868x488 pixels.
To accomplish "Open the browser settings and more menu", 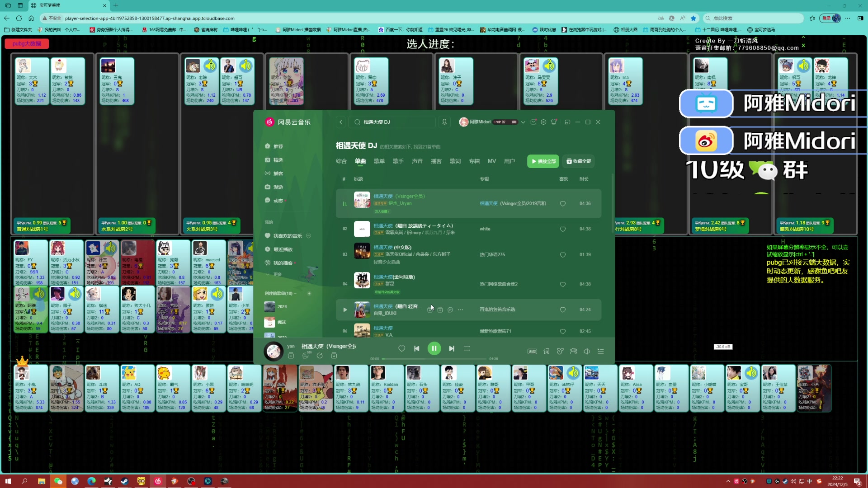I will point(847,18).
